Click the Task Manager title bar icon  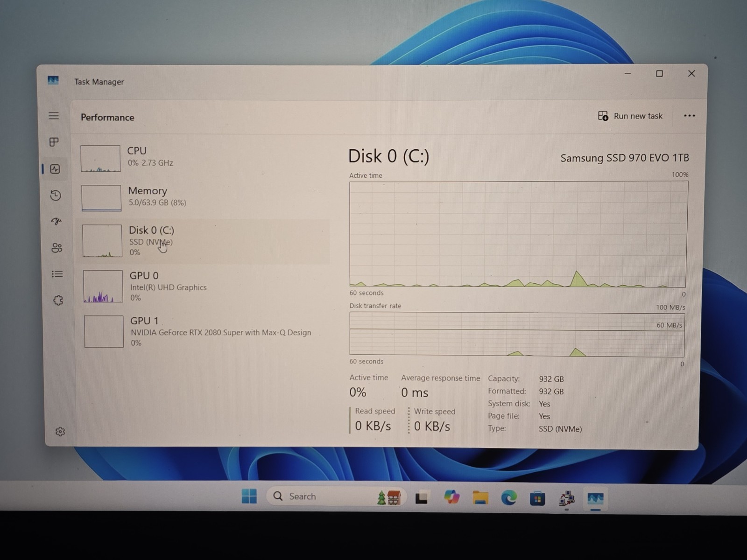pyautogui.click(x=53, y=80)
